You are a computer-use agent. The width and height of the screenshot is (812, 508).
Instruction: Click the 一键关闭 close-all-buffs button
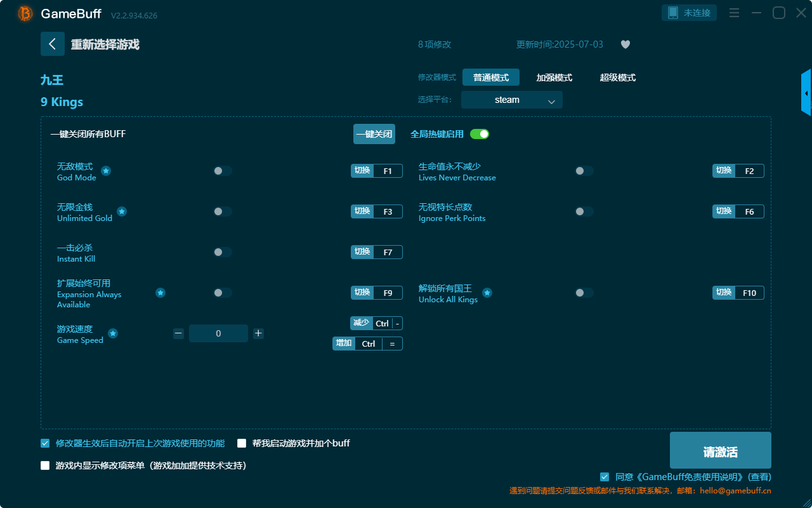pos(374,134)
